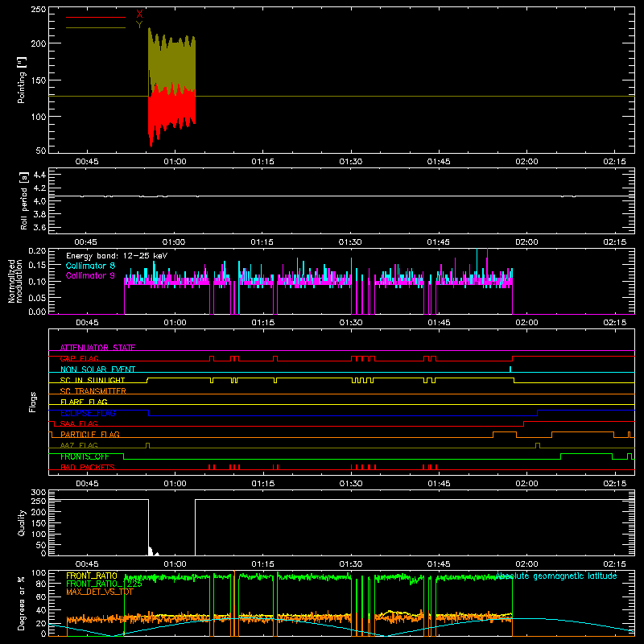Viewport: 644px width, 644px height.
Task: Click the NON_SOLAR_EVENT flag label
Action: click(97, 369)
